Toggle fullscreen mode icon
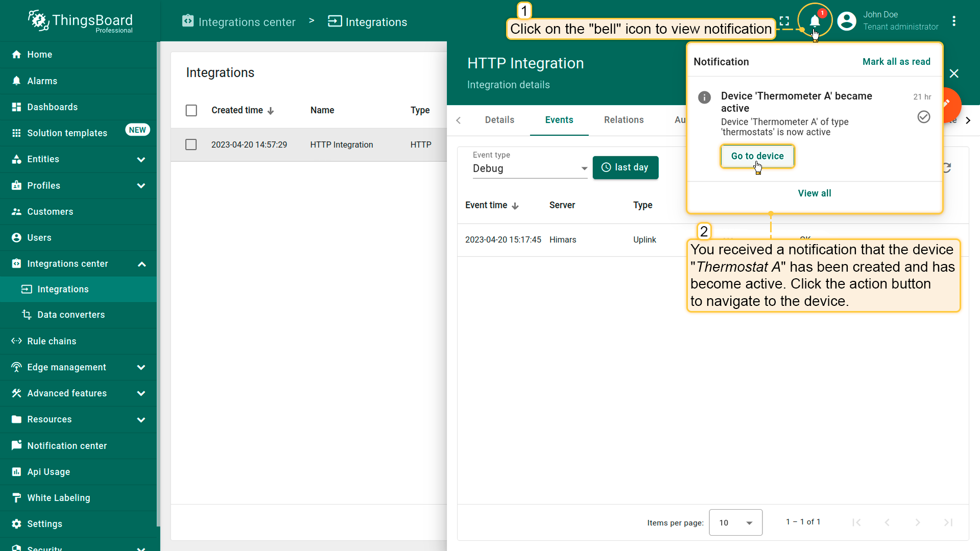Viewport: 980px width, 551px height. 784,21
